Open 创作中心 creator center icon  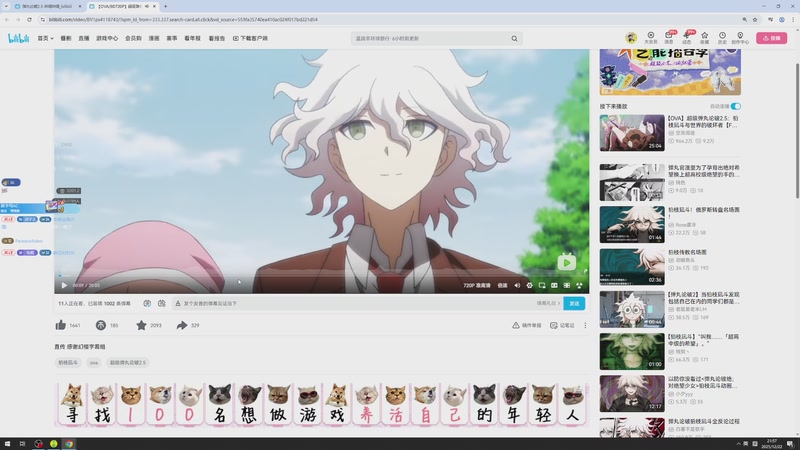pos(740,38)
